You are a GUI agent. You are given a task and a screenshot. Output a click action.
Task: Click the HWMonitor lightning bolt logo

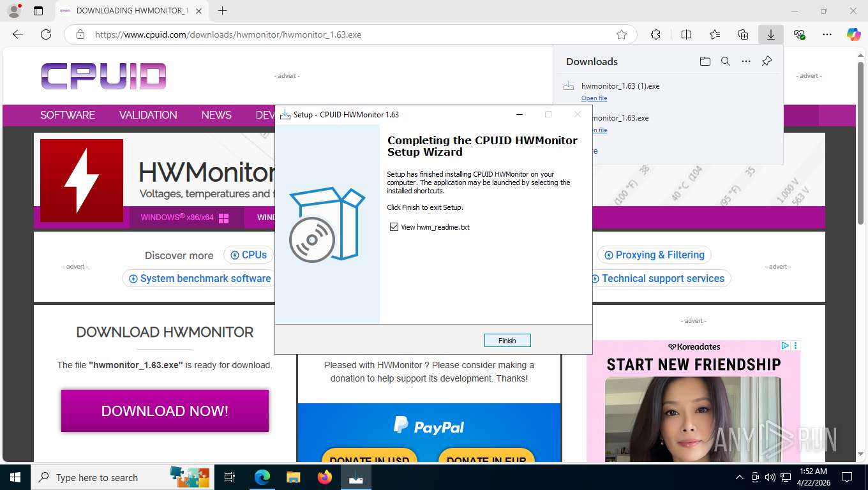82,181
